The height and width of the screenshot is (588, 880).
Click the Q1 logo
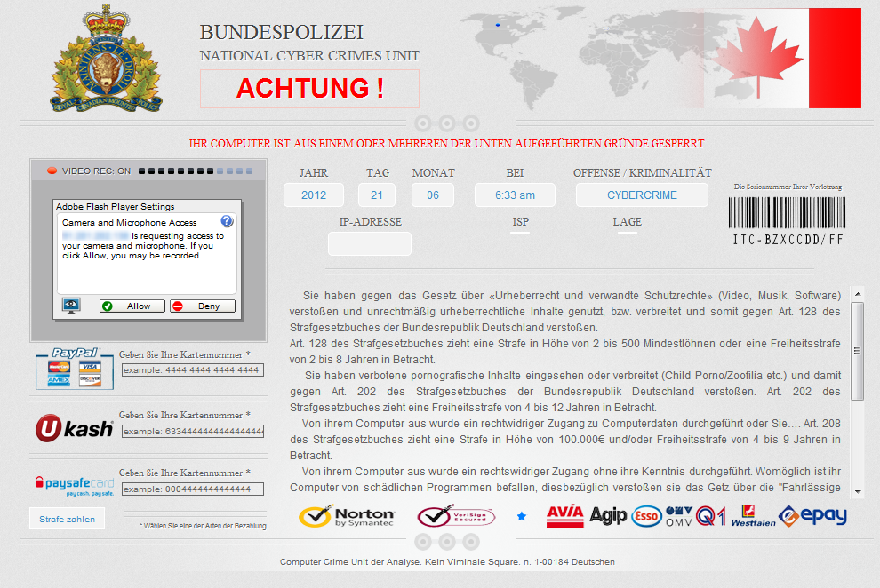point(711,516)
